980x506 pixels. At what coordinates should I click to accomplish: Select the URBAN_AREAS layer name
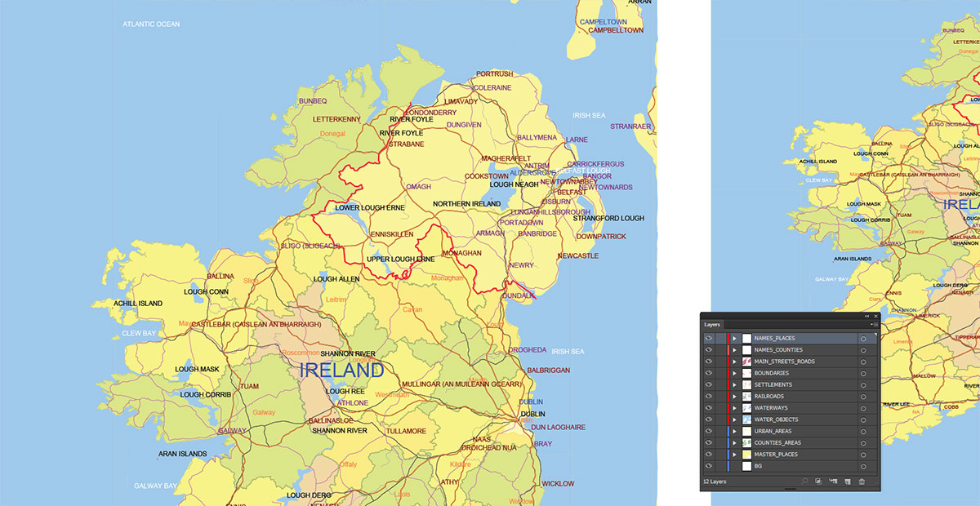click(773, 431)
